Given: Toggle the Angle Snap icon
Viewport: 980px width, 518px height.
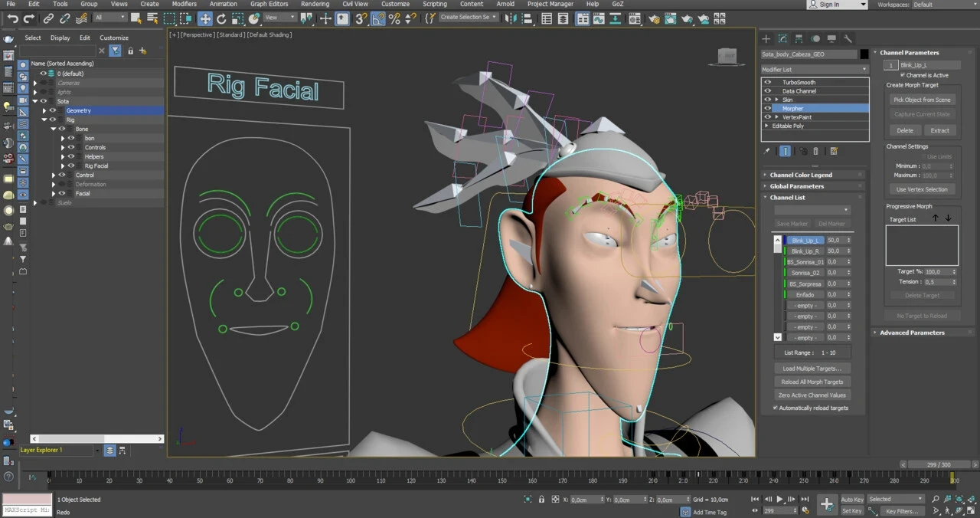Looking at the screenshot, I should tap(378, 18).
